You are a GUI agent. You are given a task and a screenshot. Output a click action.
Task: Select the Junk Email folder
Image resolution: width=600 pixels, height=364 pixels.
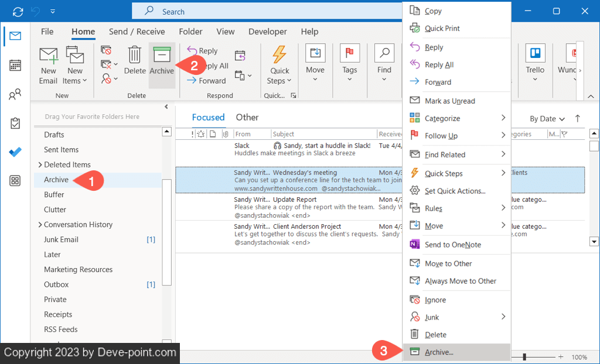(x=61, y=239)
